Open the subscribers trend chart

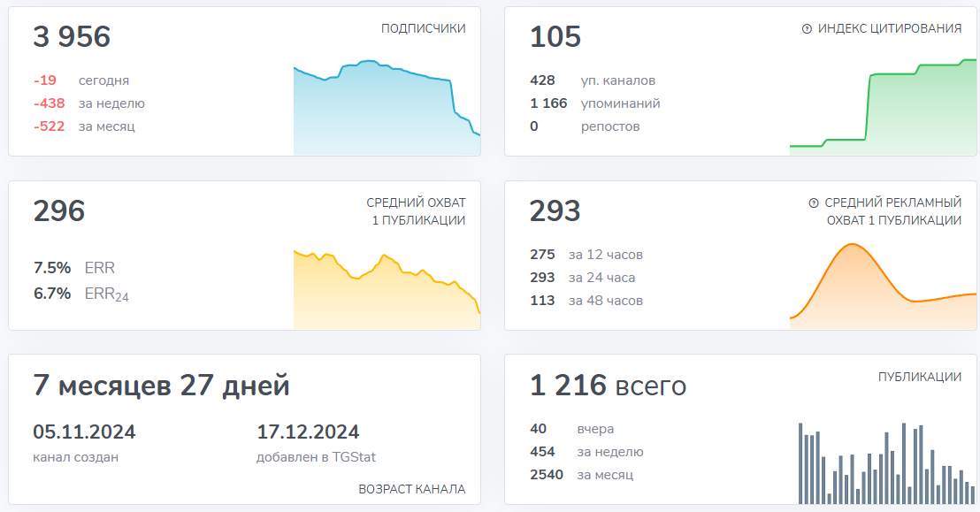387,108
